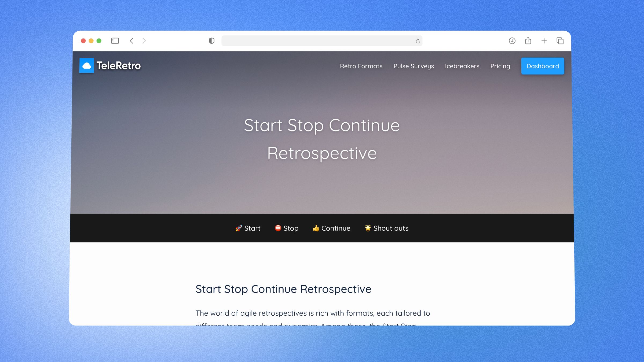This screenshot has height=362, width=644.
Task: Click the TeleRetro logo icon
Action: (87, 65)
